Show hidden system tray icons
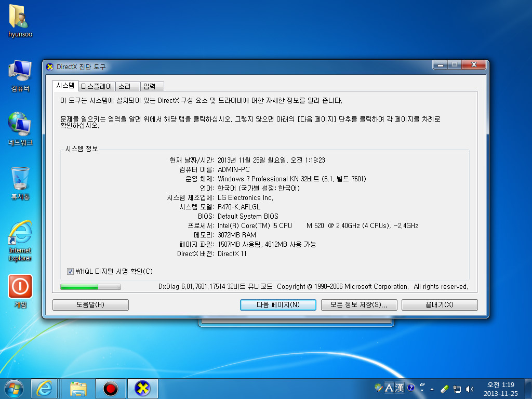Screen dimensions: 532x399 432,389
